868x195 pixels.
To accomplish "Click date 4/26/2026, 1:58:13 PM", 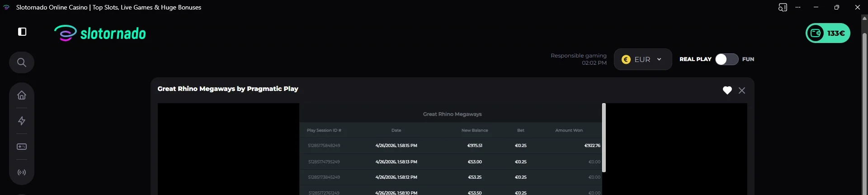I will [396, 162].
